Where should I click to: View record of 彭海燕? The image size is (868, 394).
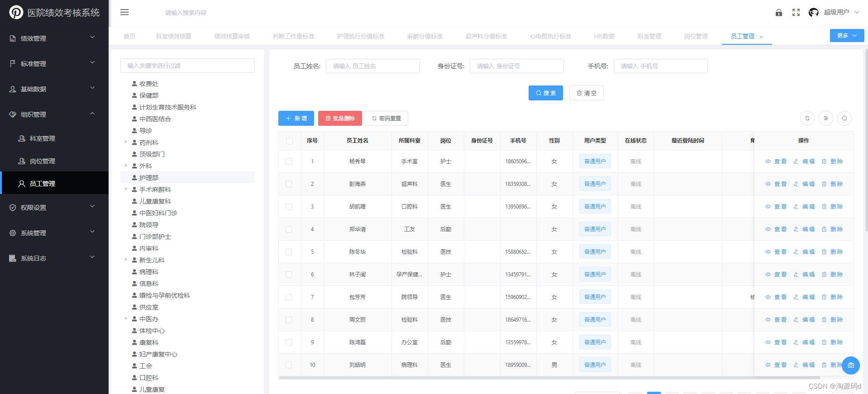click(776, 184)
